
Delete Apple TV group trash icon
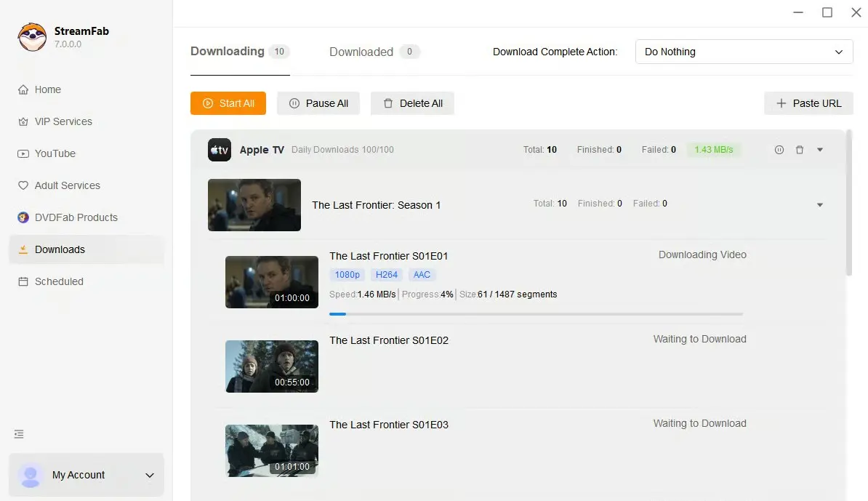click(800, 150)
